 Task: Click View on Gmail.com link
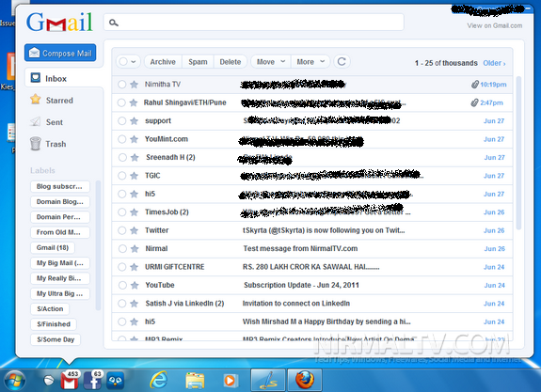(494, 26)
